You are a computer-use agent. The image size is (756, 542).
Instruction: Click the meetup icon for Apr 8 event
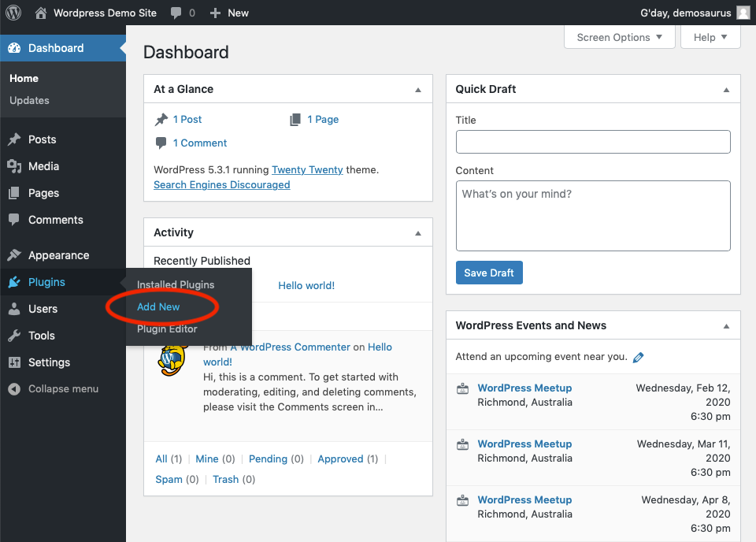(x=462, y=500)
